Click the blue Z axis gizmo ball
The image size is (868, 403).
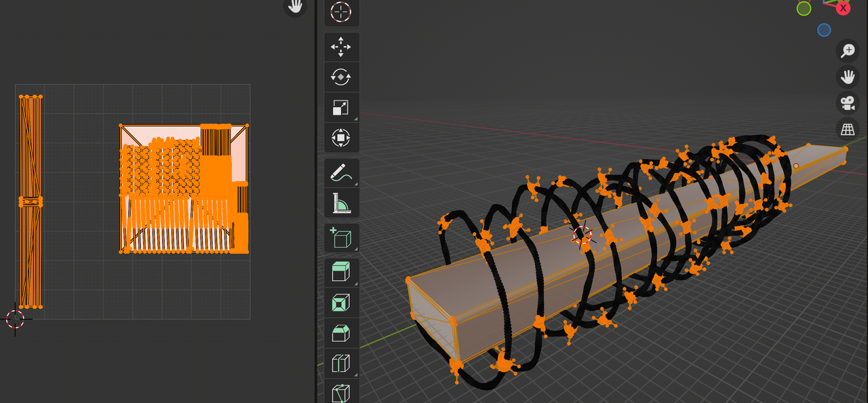[x=824, y=30]
